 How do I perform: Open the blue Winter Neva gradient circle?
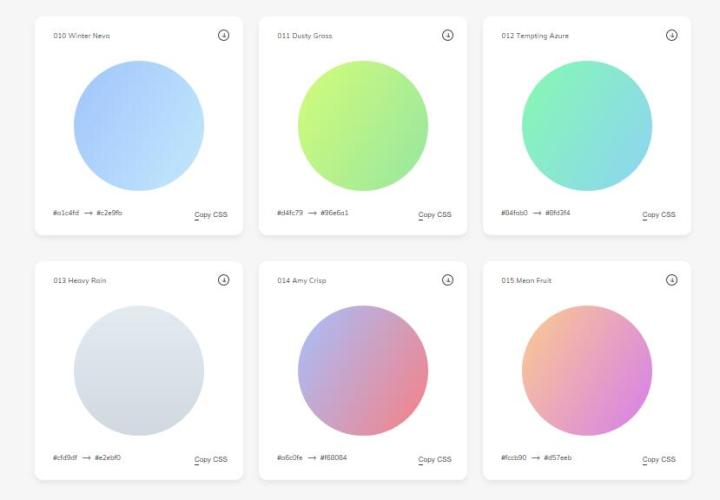(139, 126)
